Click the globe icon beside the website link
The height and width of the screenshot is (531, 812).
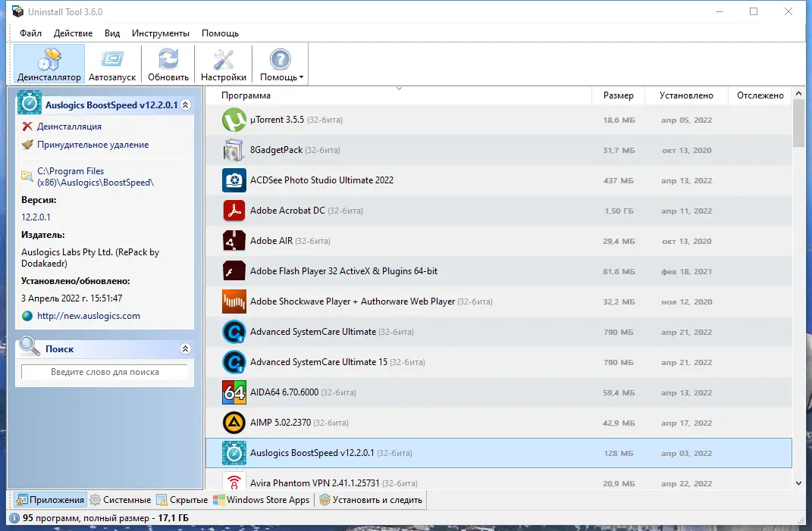point(27,316)
